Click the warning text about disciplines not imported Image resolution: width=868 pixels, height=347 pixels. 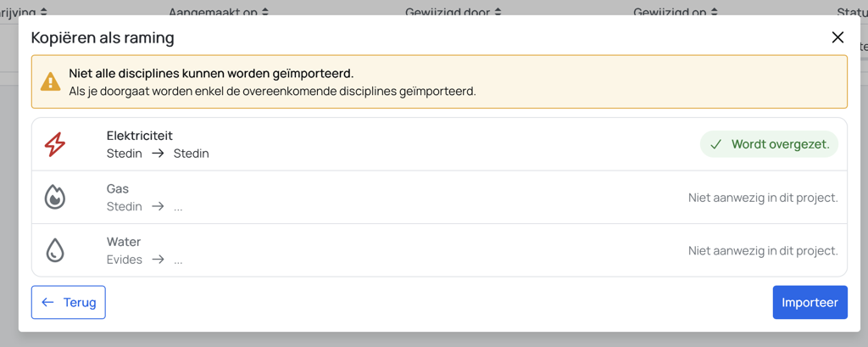[211, 74]
